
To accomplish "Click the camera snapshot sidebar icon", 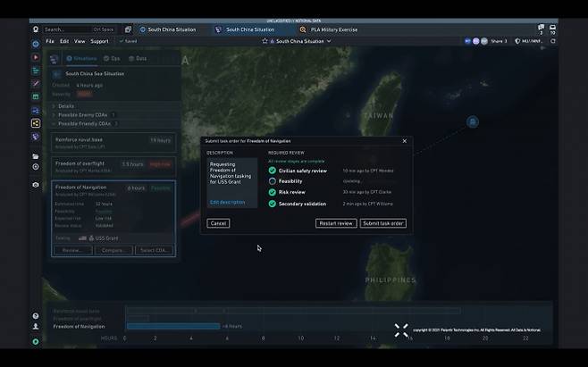I will [x=36, y=185].
